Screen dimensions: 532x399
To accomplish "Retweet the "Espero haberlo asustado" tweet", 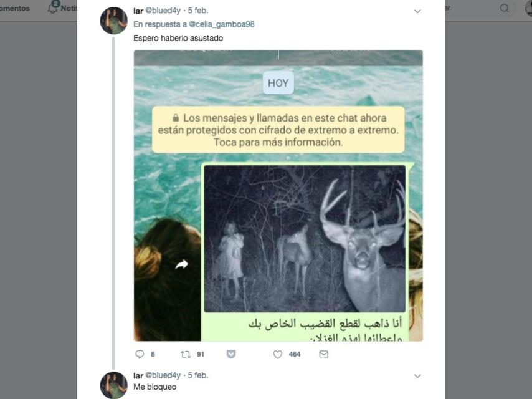I will click(x=185, y=354).
